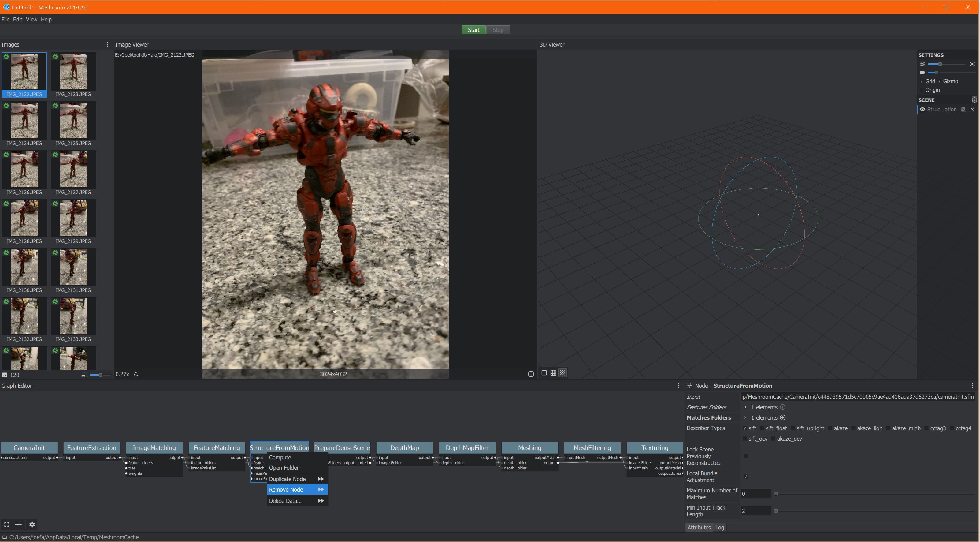Open the View menu

[x=31, y=19]
